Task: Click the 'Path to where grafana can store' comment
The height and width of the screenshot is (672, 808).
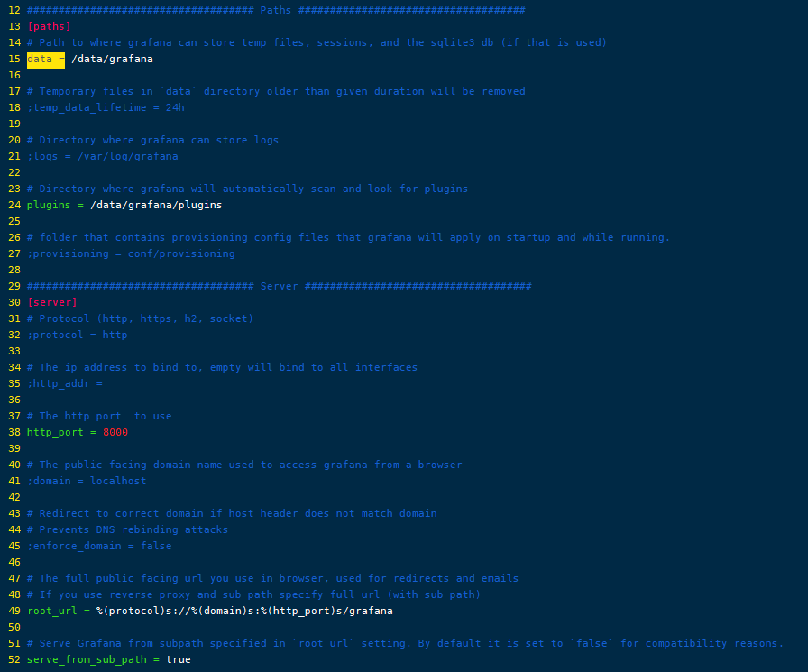Action: 317,42
